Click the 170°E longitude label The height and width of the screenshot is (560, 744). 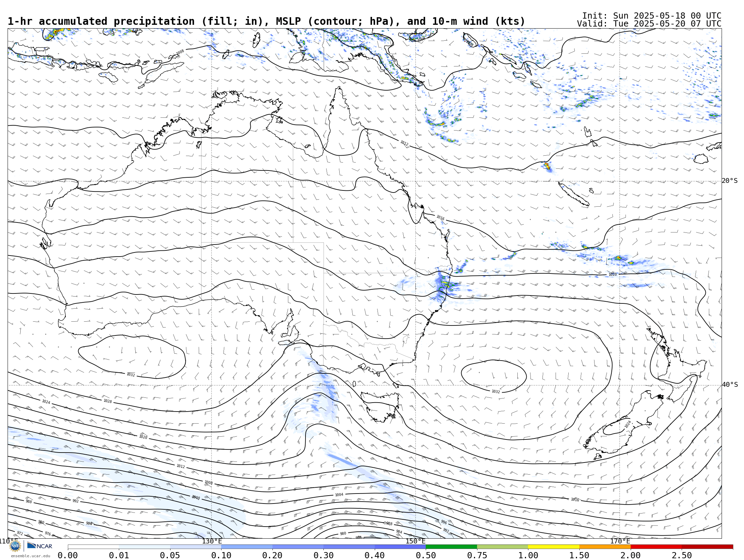620,541
